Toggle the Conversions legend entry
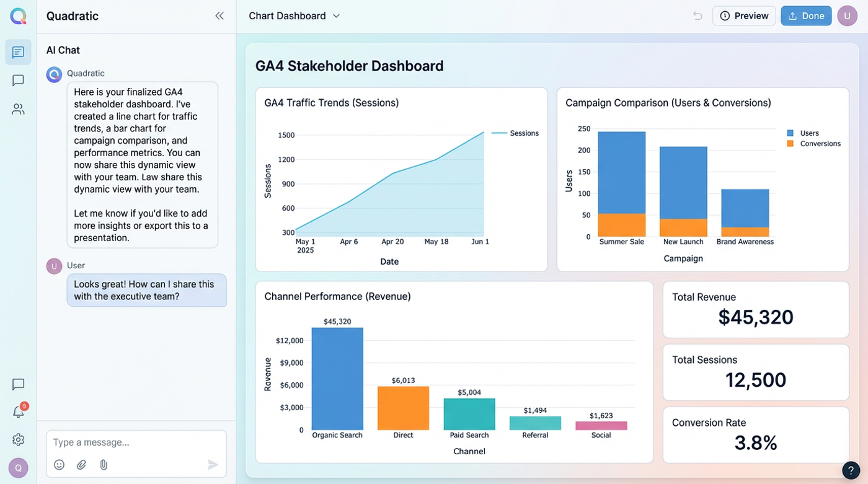This screenshot has height=484, width=868. click(x=813, y=144)
